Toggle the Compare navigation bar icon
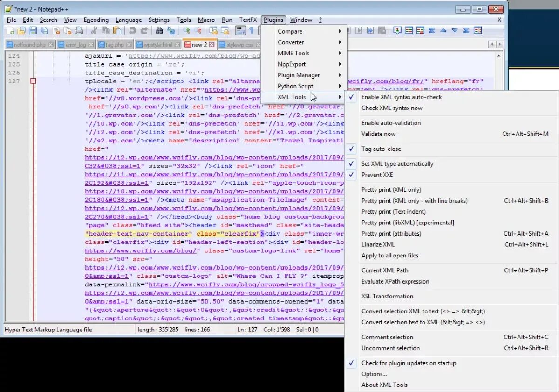The height and width of the screenshot is (392, 559). pos(477,31)
